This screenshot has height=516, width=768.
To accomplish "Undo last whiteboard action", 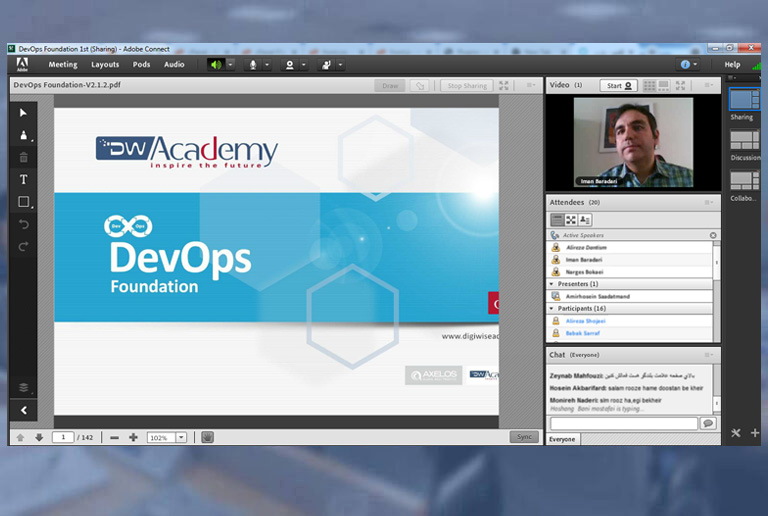I will click(23, 224).
